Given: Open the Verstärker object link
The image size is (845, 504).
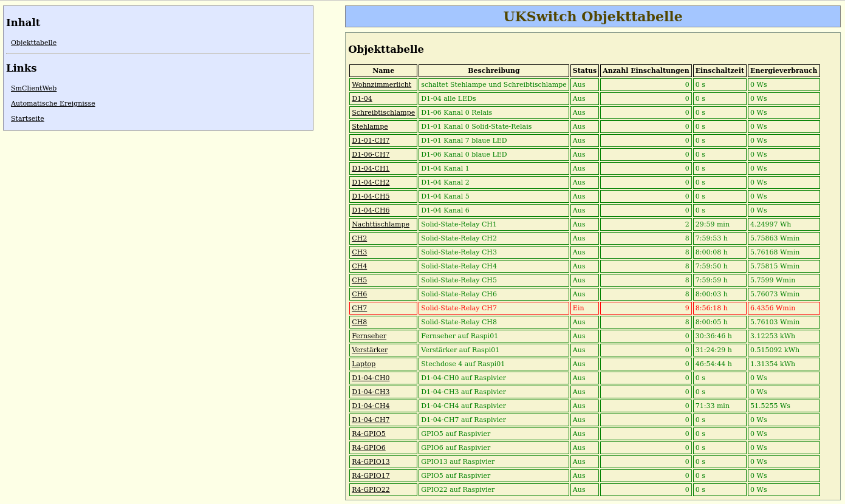Looking at the screenshot, I should coord(369,350).
